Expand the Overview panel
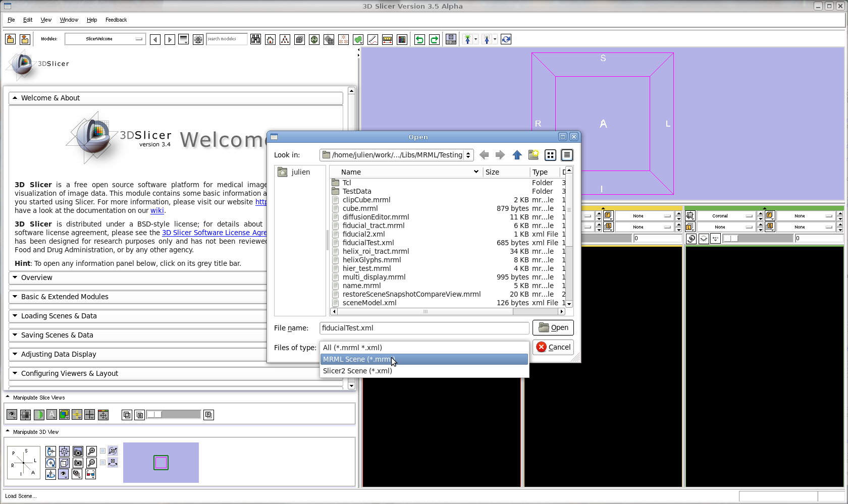Screen dimensions: 848x504 pos(37,277)
